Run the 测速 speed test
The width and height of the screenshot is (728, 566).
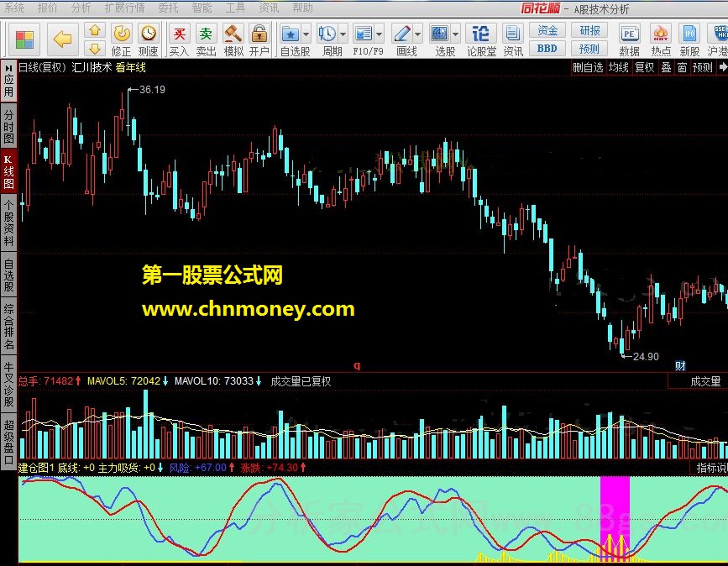point(148,40)
